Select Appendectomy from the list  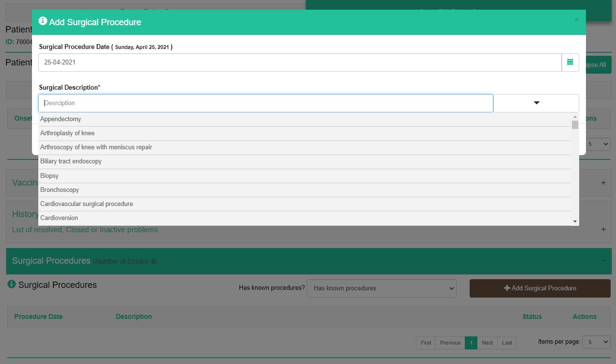(x=61, y=119)
